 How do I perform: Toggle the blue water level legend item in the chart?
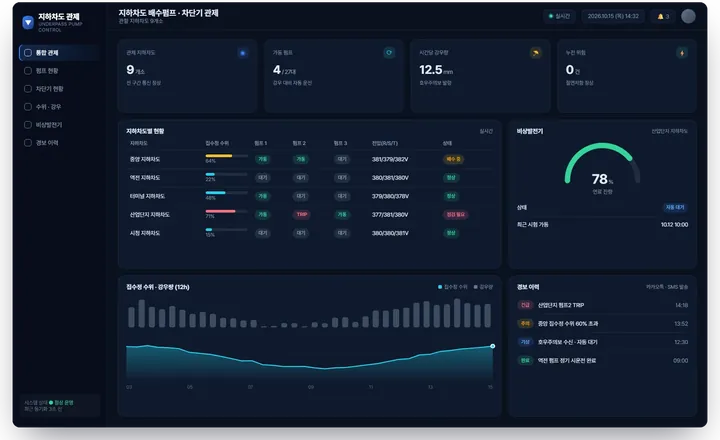tap(452, 287)
